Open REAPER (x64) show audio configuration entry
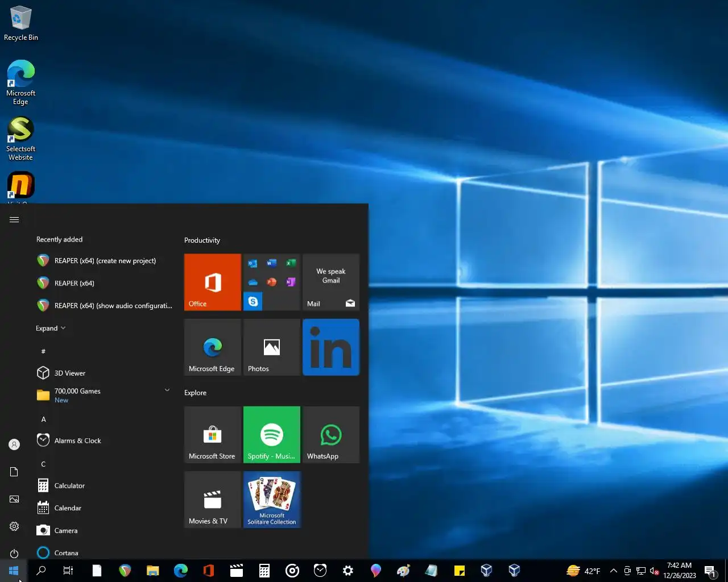728x582 pixels. pyautogui.click(x=104, y=306)
